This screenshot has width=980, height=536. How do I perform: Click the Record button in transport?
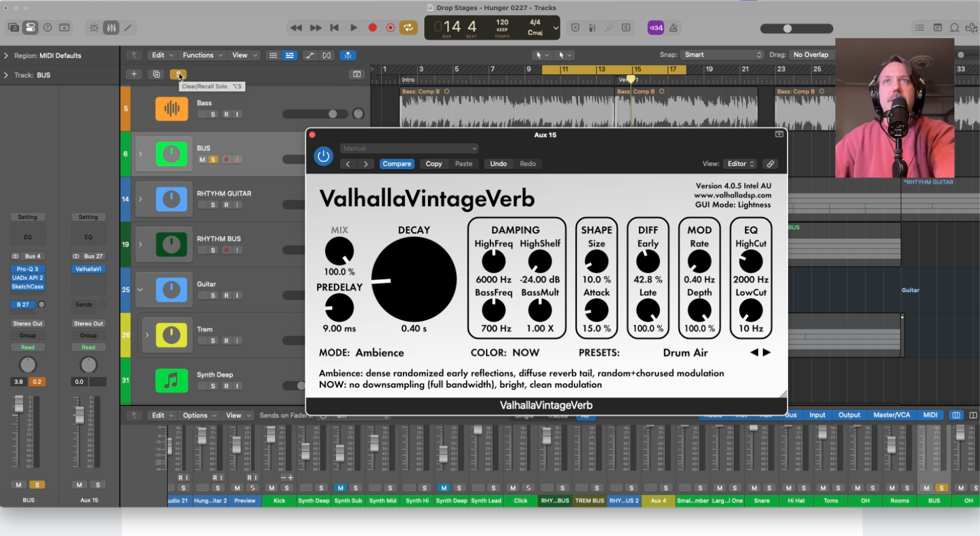coord(372,28)
